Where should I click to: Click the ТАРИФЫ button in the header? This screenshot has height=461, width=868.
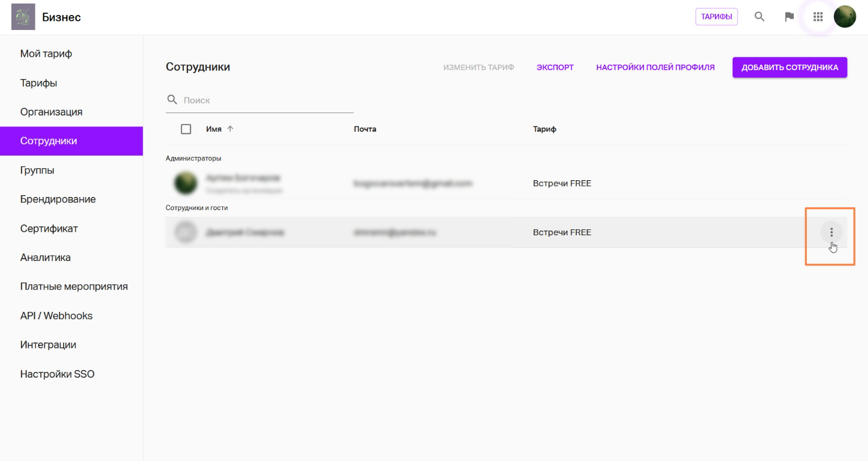716,17
